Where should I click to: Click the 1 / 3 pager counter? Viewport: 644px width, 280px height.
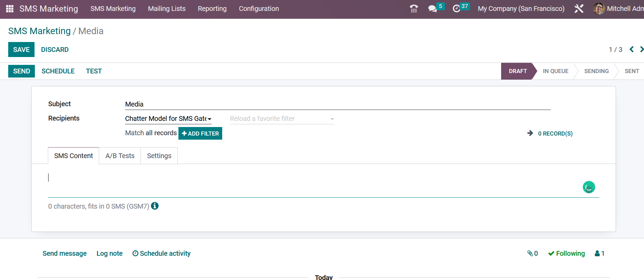(615, 50)
